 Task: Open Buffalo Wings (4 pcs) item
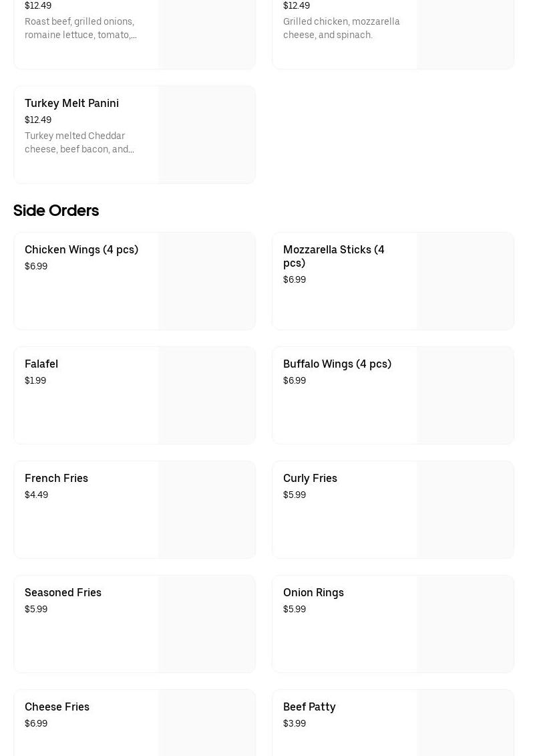(x=337, y=364)
